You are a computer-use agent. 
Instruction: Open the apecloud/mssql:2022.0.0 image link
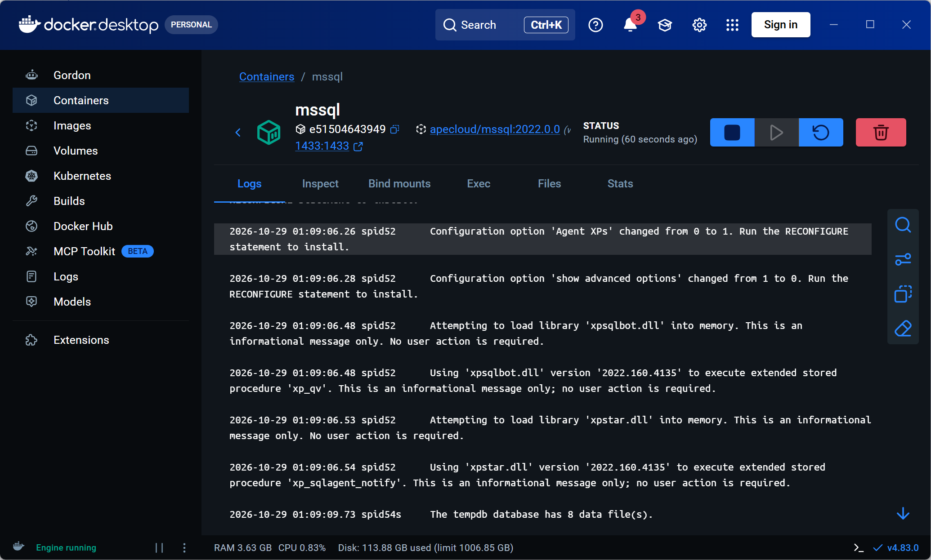coord(495,129)
